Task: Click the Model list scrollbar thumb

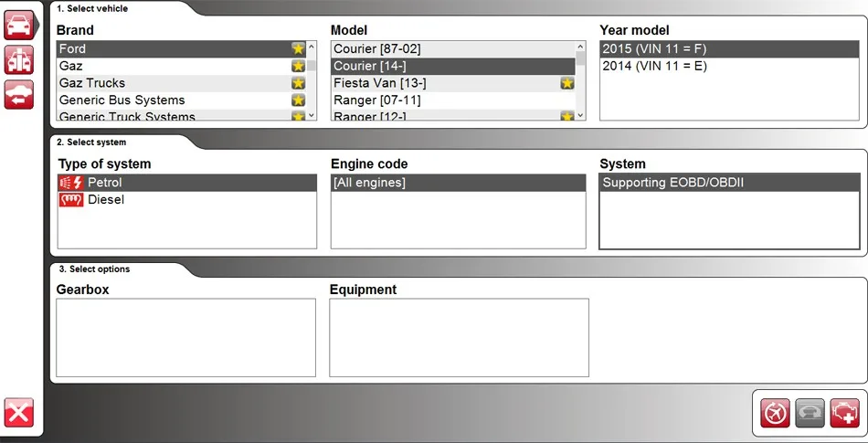Action: [x=580, y=58]
